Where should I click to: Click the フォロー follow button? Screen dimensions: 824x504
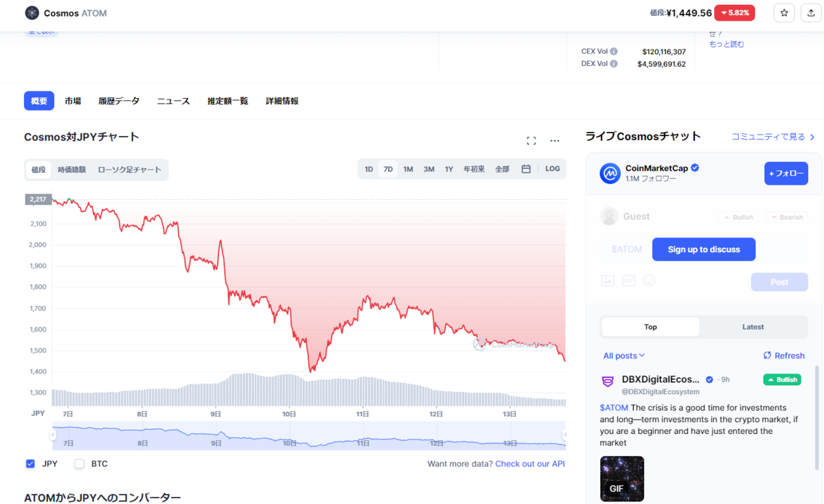pos(786,174)
